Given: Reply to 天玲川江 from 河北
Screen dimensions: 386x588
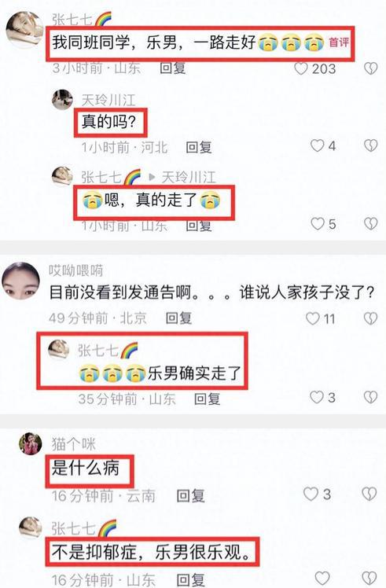Looking at the screenshot, I should 199,147.
